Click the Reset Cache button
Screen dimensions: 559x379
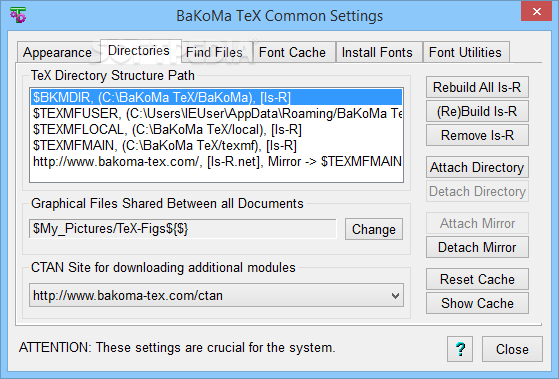coord(477,279)
